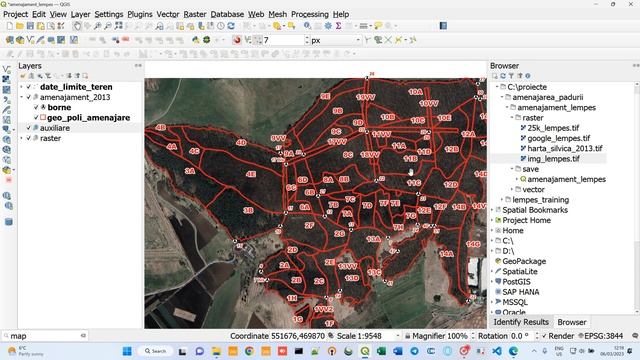This screenshot has width=640, height=360.
Task: Open the Temporal Controller clock icon
Action: coord(221,26)
